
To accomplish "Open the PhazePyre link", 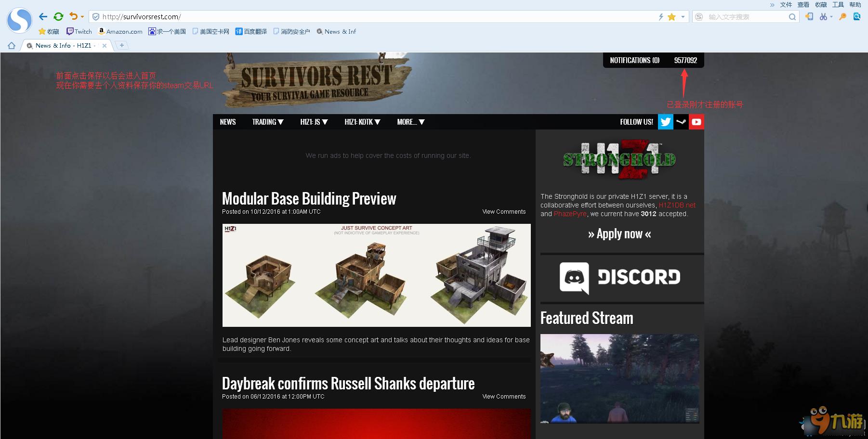I will click(570, 214).
